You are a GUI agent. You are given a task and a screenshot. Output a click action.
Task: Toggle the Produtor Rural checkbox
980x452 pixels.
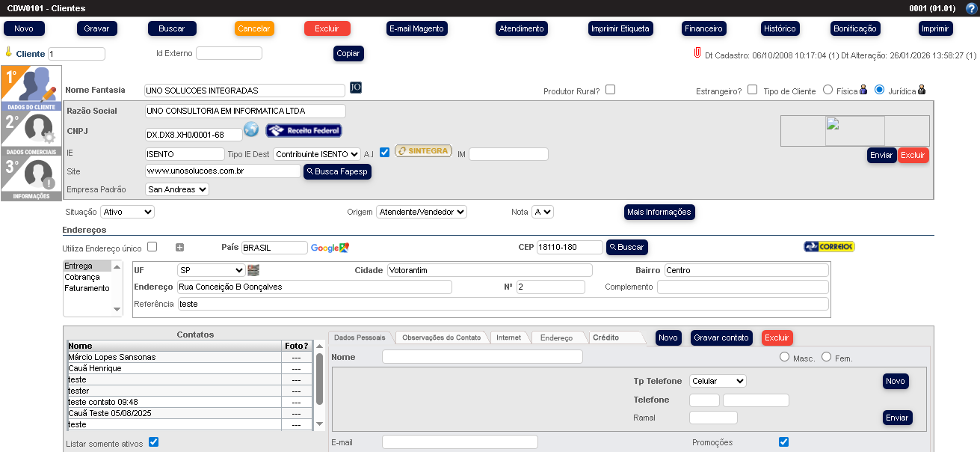coord(610,88)
